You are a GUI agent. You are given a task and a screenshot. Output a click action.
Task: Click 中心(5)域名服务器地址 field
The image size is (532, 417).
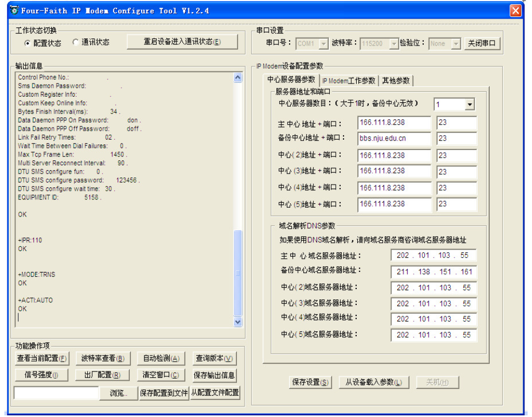434,335
